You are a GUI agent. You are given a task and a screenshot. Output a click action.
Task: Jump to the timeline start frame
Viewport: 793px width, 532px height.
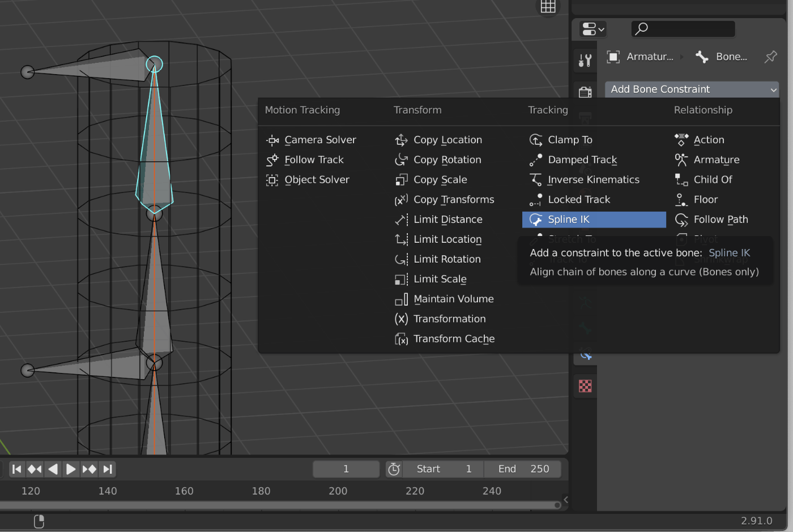coord(17,469)
